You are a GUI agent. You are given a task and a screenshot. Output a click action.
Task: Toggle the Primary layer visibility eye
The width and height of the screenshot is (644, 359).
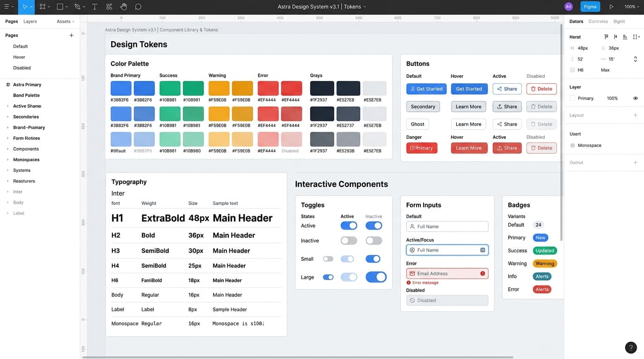click(635, 98)
